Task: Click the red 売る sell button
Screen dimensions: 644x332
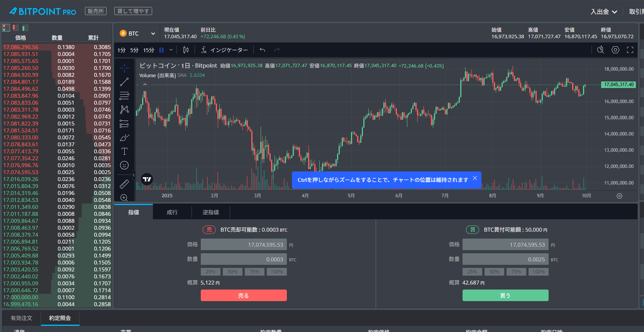Action: tap(244, 295)
